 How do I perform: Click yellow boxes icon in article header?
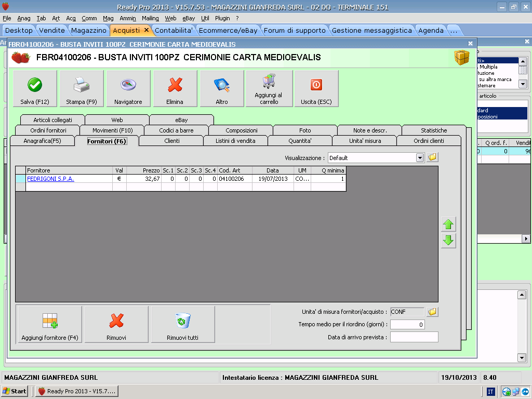(462, 57)
